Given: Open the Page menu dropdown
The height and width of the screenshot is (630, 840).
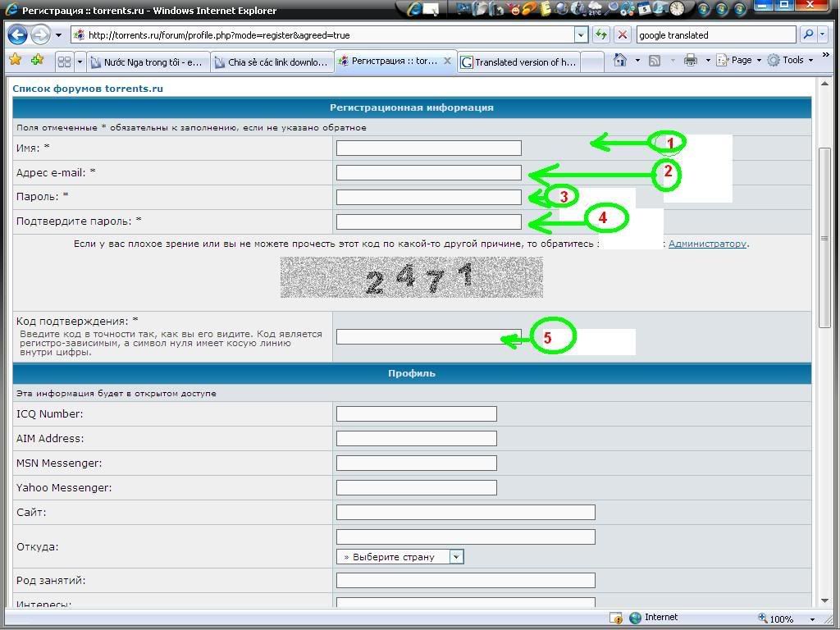Looking at the screenshot, I should point(740,60).
